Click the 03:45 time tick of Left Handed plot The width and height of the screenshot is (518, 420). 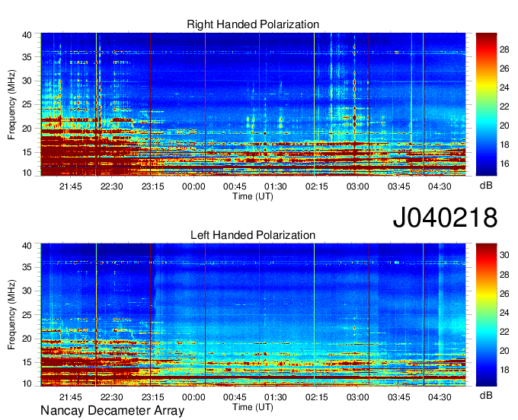coord(398,397)
